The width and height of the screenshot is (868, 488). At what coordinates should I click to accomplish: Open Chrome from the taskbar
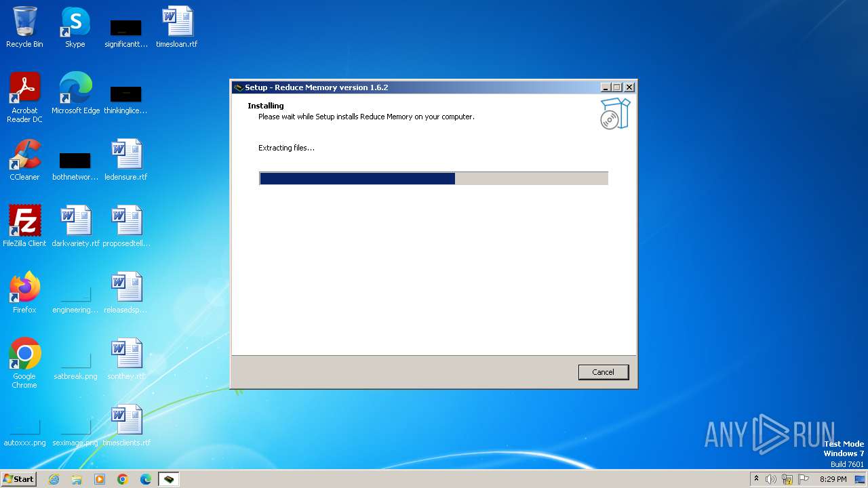pos(123,479)
